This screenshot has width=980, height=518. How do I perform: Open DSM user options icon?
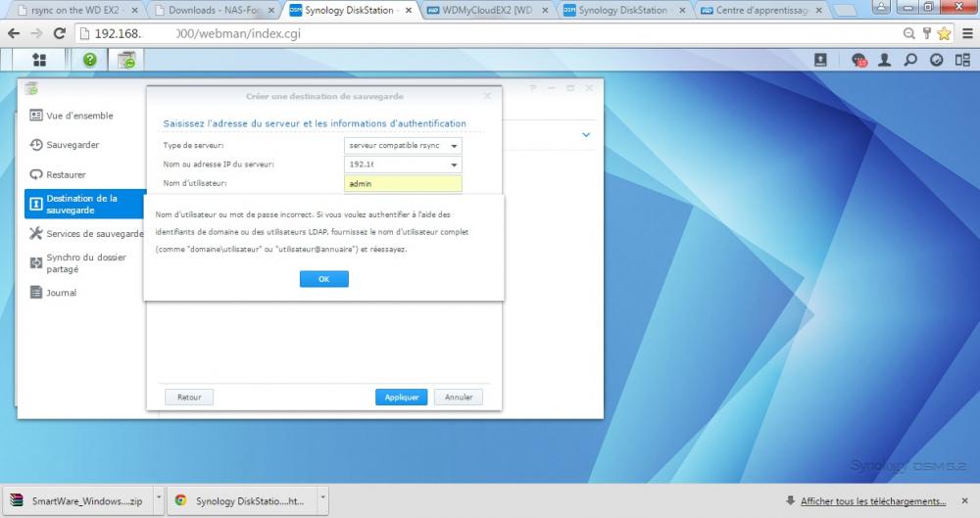pyautogui.click(x=884, y=60)
